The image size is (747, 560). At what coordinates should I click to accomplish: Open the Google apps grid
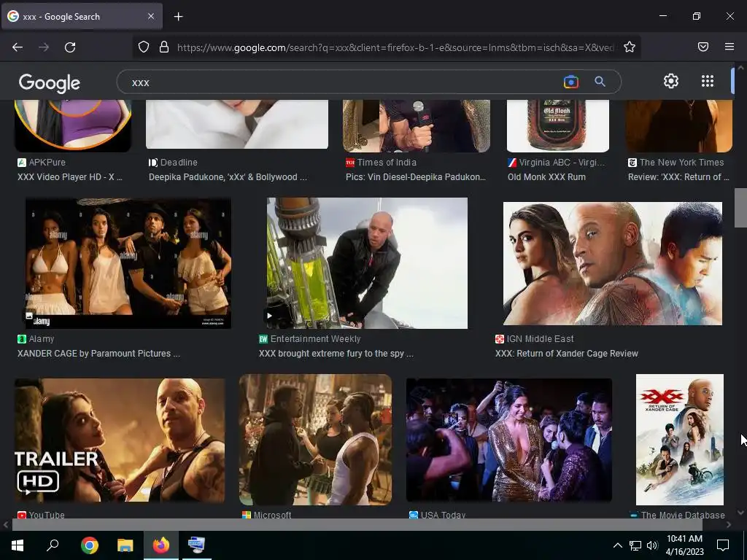click(x=708, y=81)
